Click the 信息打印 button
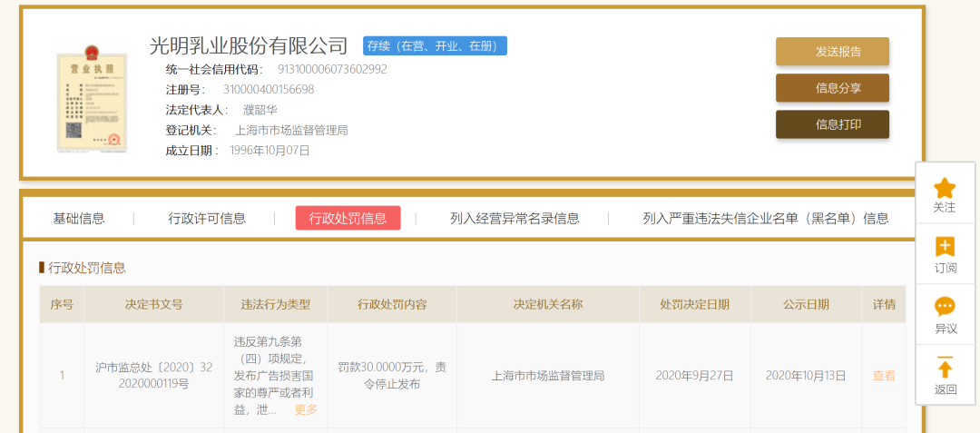980x433 pixels. pyautogui.click(x=832, y=124)
